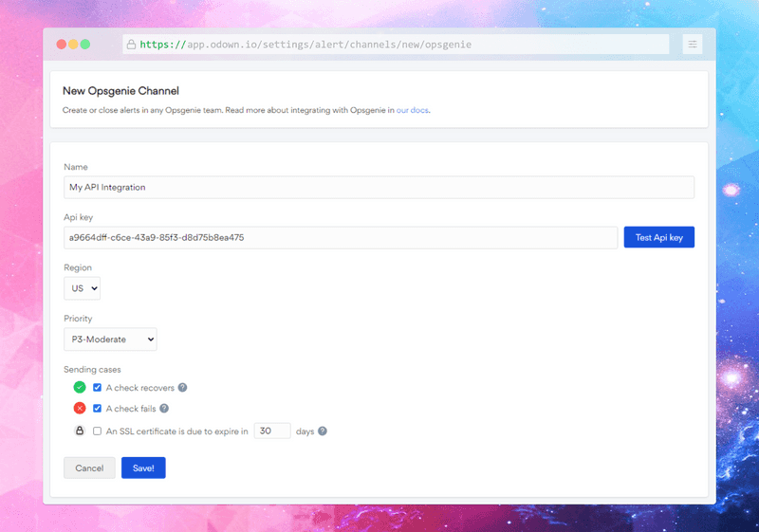Screen dimensions: 759x532
Task: Uncheck the 'A check fails' checkbox
Action: (x=98, y=408)
